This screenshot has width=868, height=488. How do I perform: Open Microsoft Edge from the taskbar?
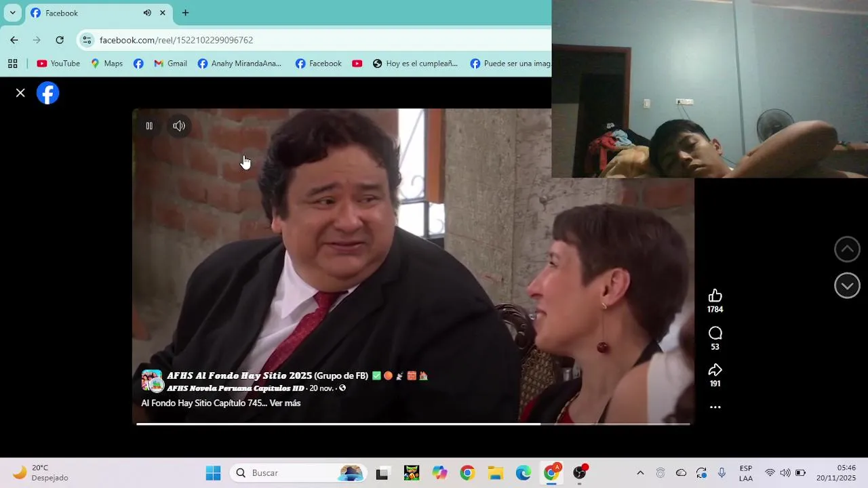[x=524, y=472]
